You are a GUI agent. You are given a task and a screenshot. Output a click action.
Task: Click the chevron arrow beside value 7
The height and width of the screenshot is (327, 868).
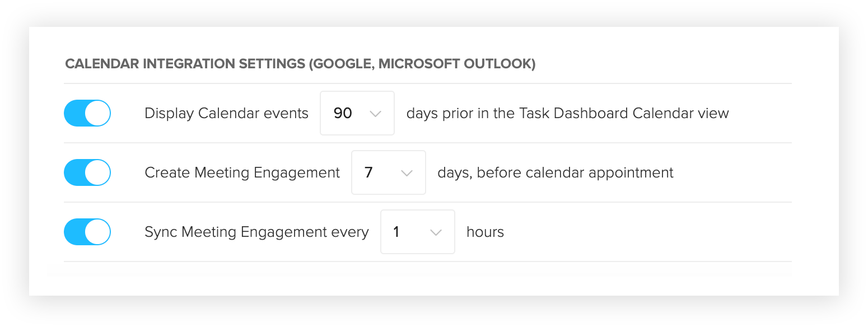point(407,173)
